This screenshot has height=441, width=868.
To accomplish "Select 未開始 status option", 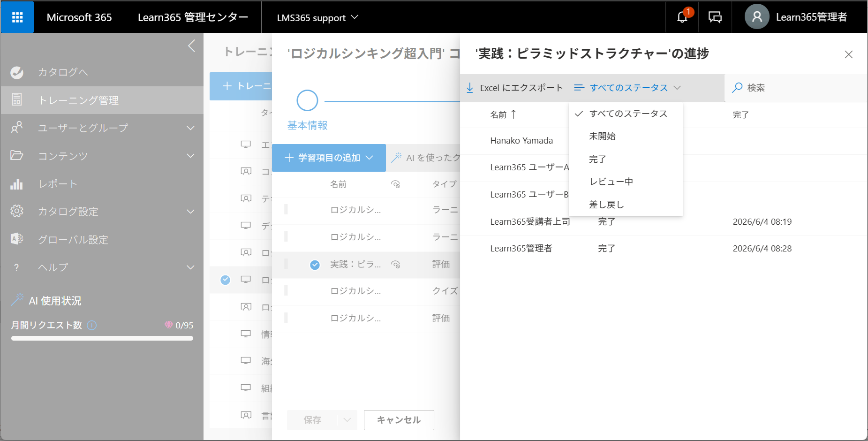I will [626, 136].
